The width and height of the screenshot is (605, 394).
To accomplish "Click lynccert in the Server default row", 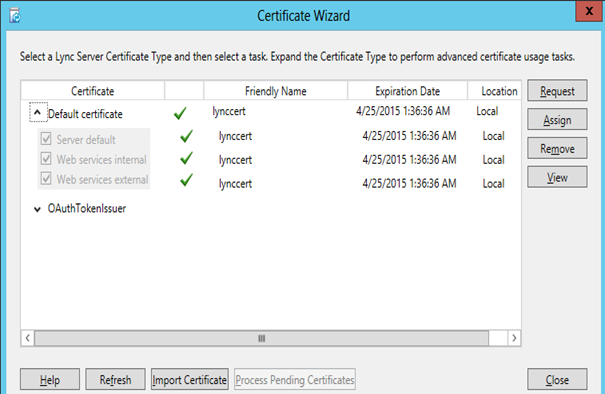I will [x=235, y=136].
